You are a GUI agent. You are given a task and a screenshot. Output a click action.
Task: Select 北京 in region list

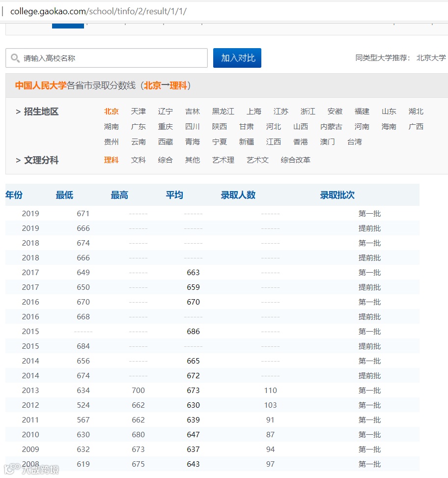[111, 111]
